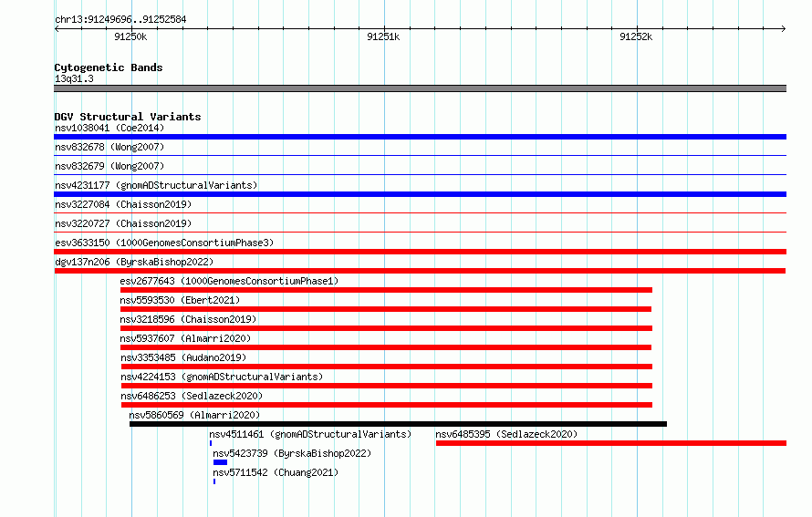Image resolution: width=812 pixels, height=517 pixels.
Task: Select red bar under nsv4224153
Action: coord(387,386)
